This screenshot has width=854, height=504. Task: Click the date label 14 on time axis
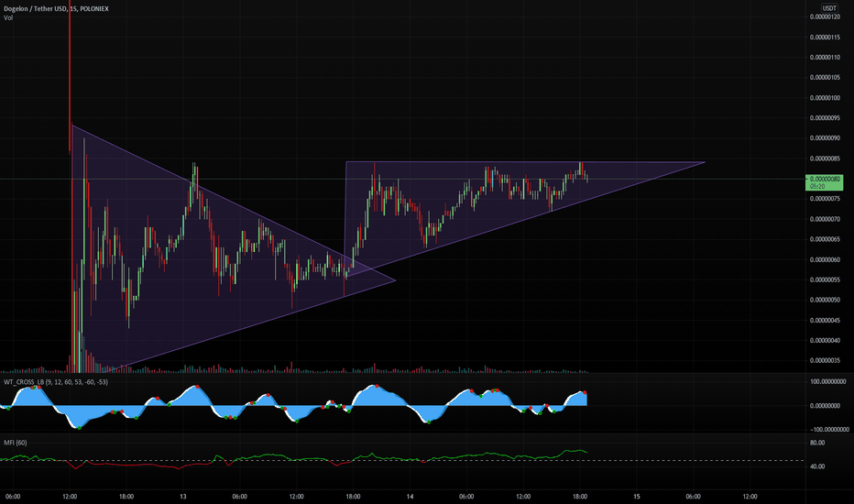(x=410, y=497)
